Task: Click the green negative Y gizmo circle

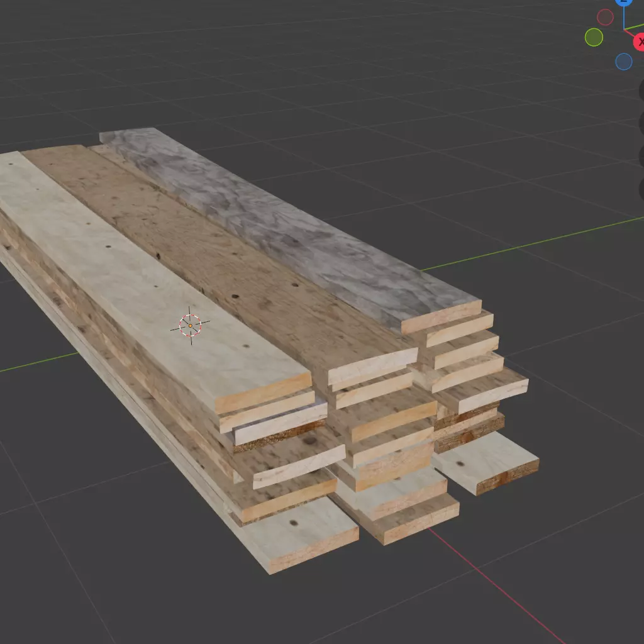Action: 594,37
